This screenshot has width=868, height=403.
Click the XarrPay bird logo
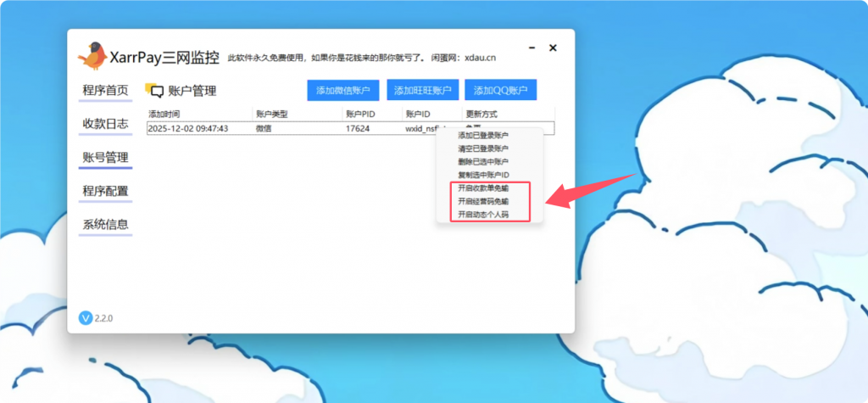point(92,55)
